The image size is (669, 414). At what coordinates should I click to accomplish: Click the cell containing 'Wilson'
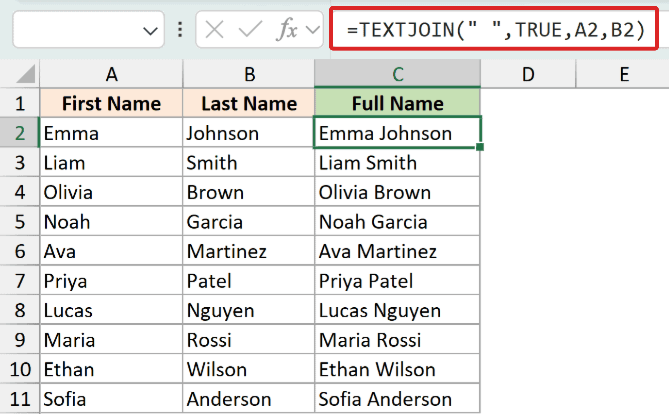pos(249,369)
